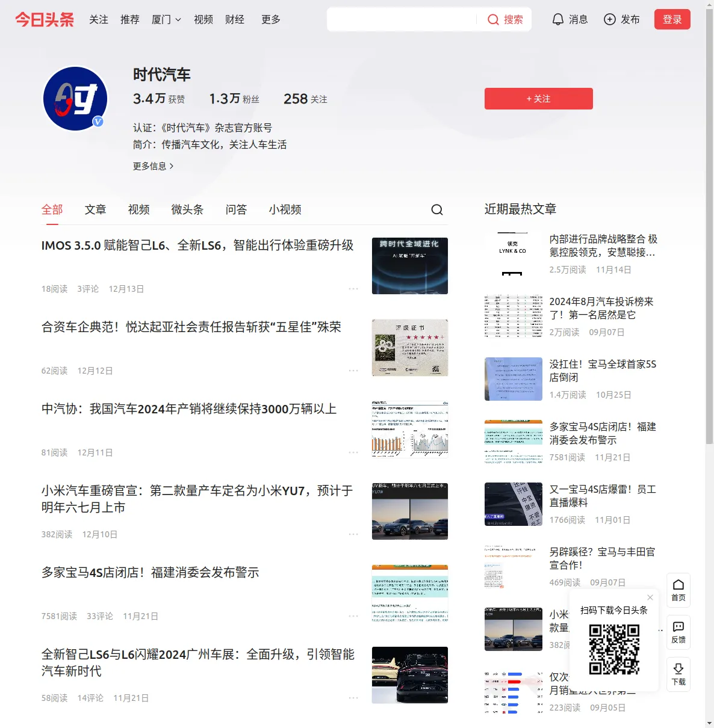Image resolution: width=714 pixels, height=728 pixels.
Task: Click the 3.4万 获赞 likes count
Action: [x=159, y=99]
